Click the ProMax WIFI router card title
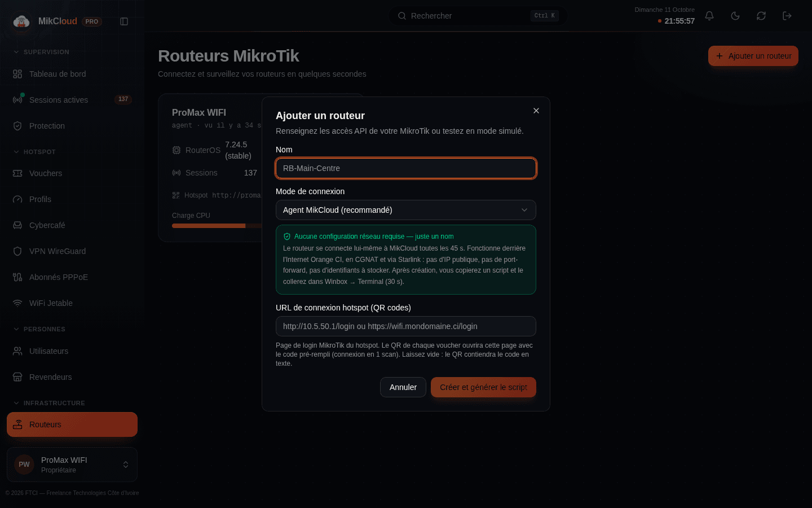Screen dimensions: 812x508 point(199,112)
